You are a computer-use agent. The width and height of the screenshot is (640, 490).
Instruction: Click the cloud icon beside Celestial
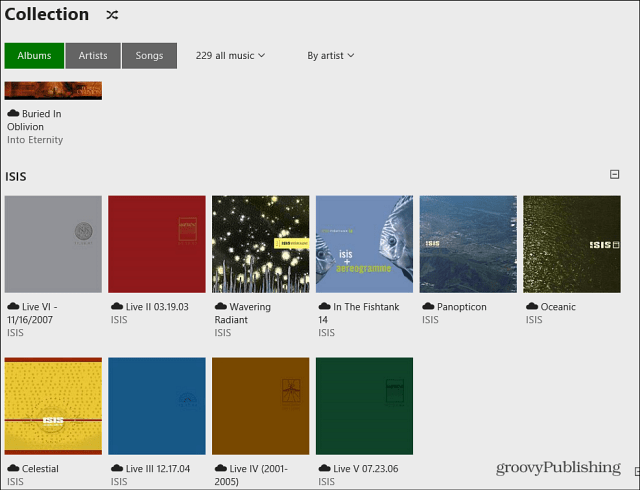pos(13,468)
